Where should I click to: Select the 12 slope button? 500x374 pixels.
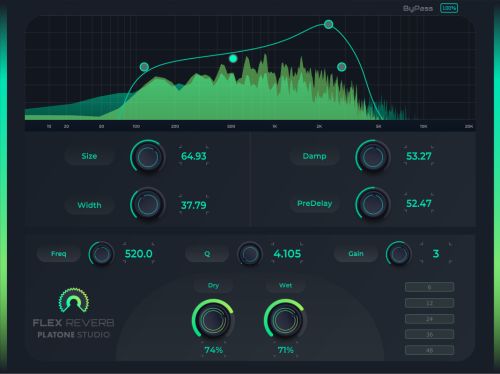coord(429,303)
